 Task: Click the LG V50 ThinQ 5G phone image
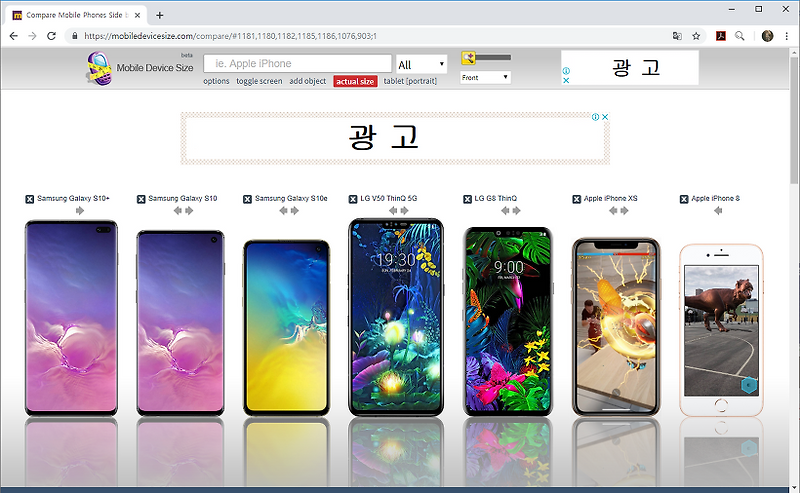(x=396, y=317)
